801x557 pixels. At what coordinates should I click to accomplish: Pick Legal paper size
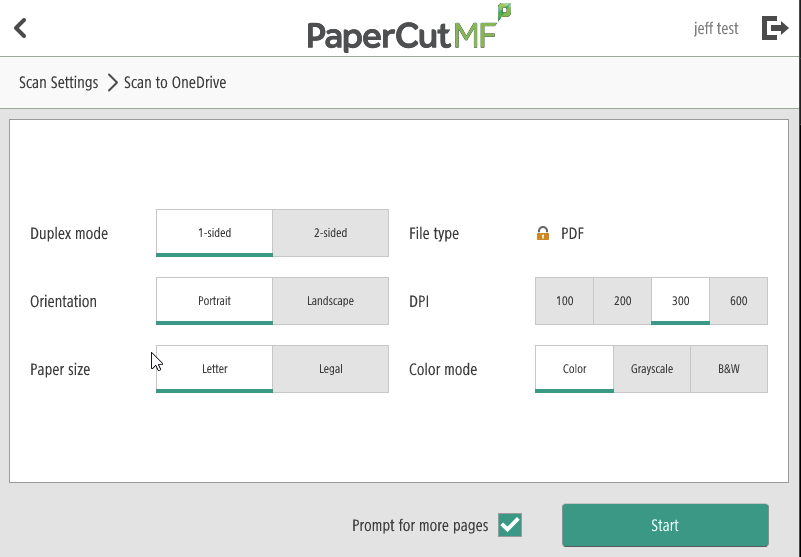330,369
